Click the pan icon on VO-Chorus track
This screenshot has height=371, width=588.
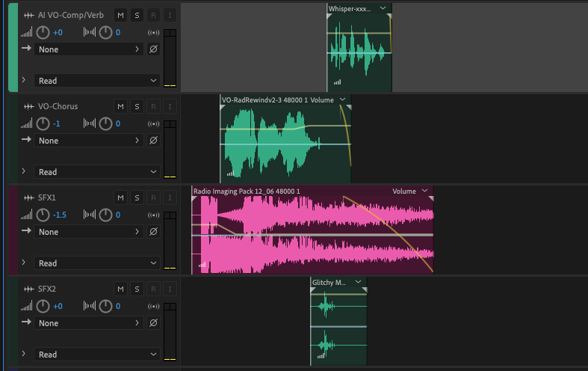90,124
